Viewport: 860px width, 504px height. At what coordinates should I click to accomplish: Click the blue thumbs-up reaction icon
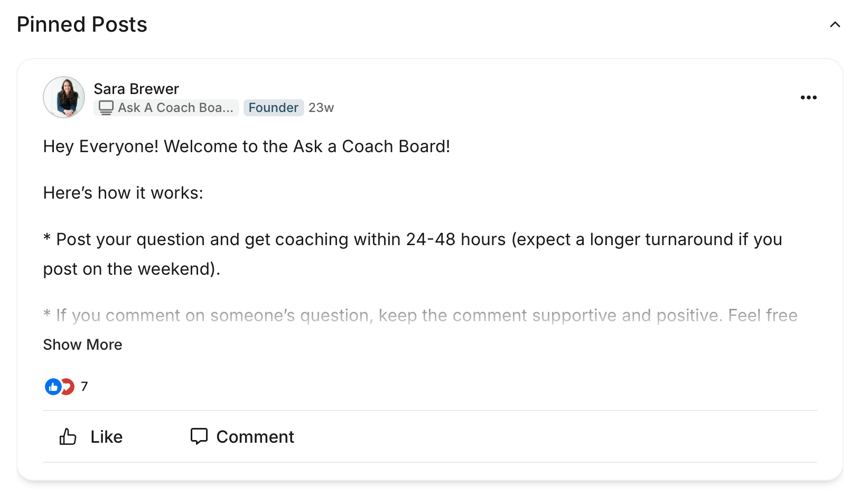53,387
